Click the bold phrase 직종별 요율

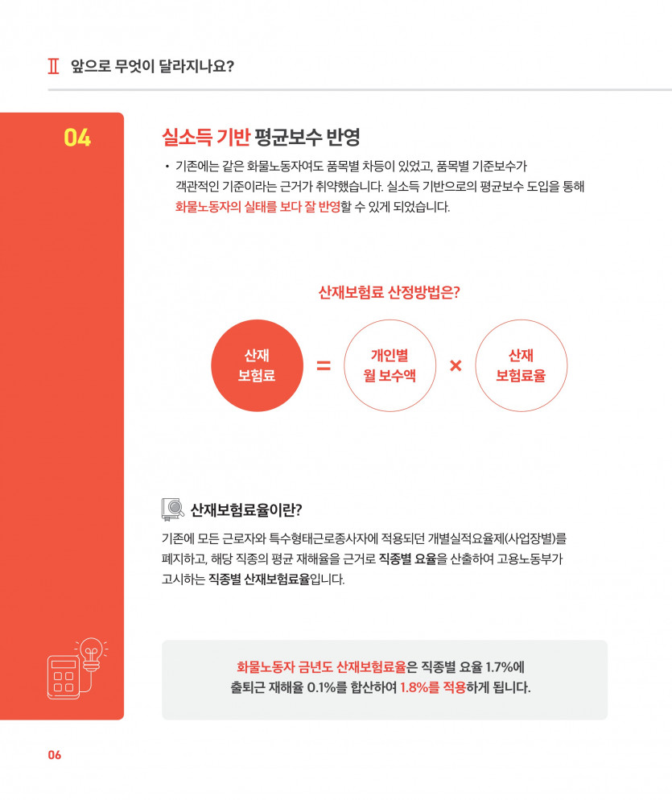[407, 559]
